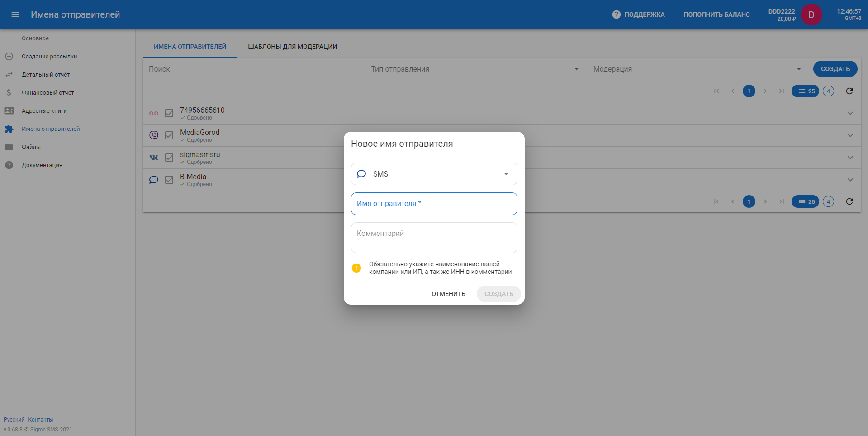Click the bottom refresh icon

(849, 201)
